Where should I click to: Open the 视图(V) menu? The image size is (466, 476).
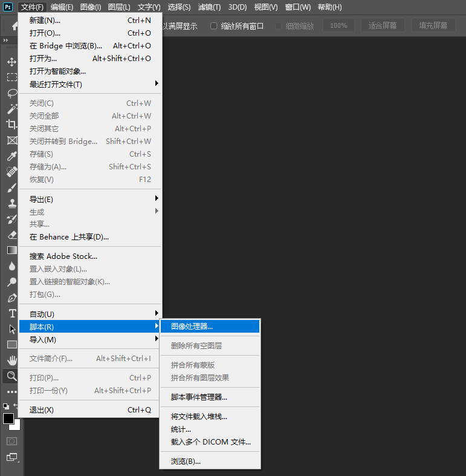(x=266, y=7)
